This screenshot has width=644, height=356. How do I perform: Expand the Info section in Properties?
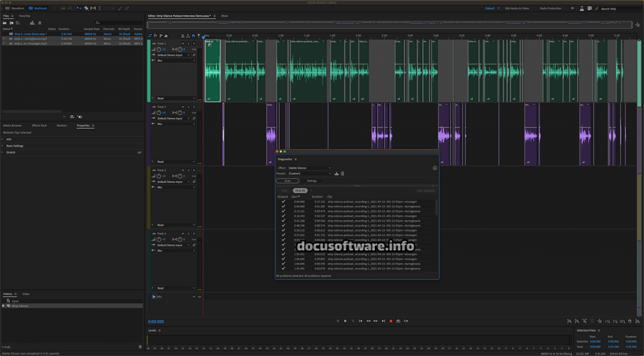pyautogui.click(x=3, y=139)
